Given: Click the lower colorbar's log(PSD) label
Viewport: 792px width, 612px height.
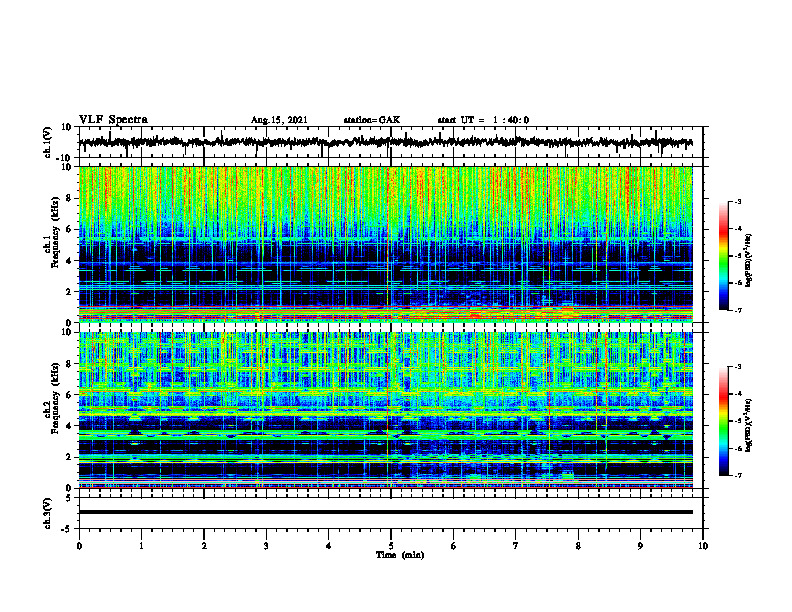Looking at the screenshot, I should tap(749, 424).
